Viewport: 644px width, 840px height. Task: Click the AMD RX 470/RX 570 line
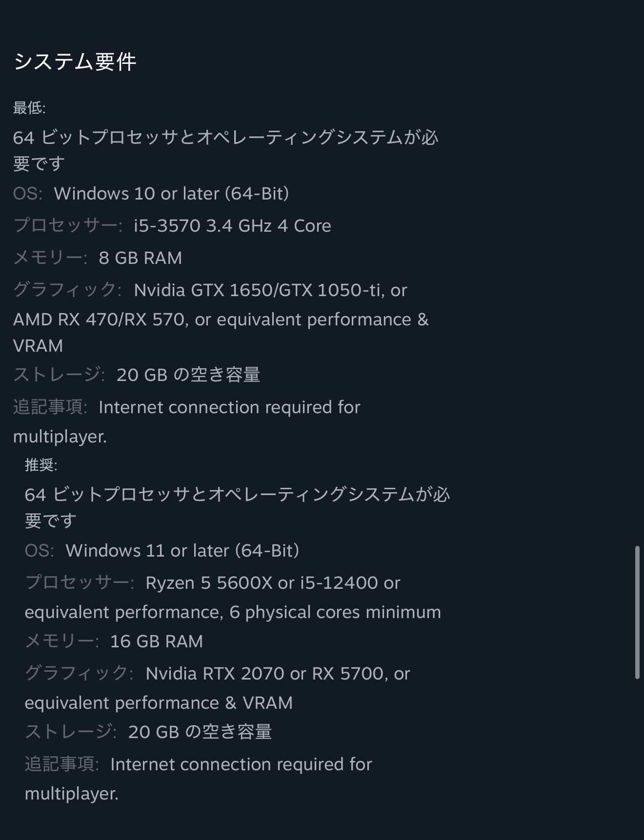click(x=221, y=320)
